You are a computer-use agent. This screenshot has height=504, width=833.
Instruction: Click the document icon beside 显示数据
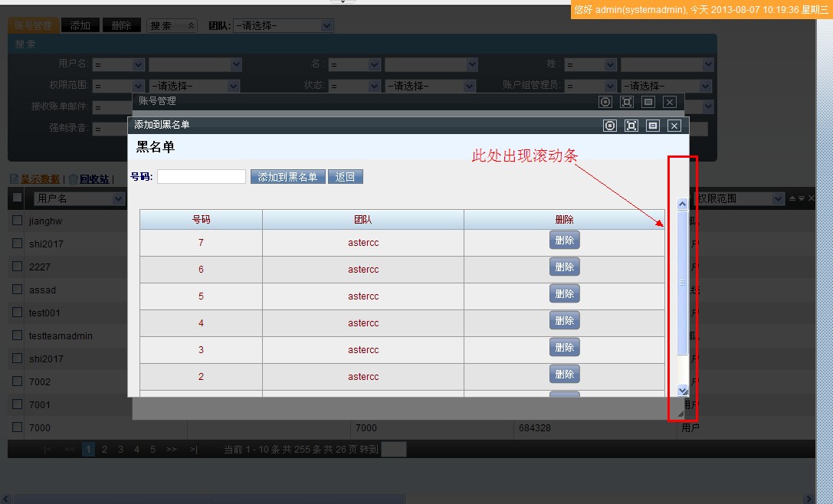[14, 179]
